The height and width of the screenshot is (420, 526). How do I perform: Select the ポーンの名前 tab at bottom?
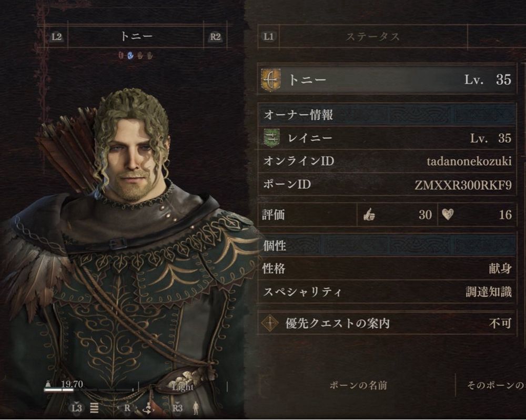[358, 385]
